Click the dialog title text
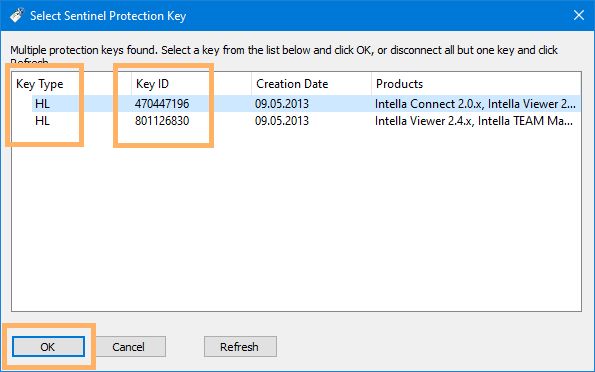Screen dimensions: 595x372 (x=108, y=16)
